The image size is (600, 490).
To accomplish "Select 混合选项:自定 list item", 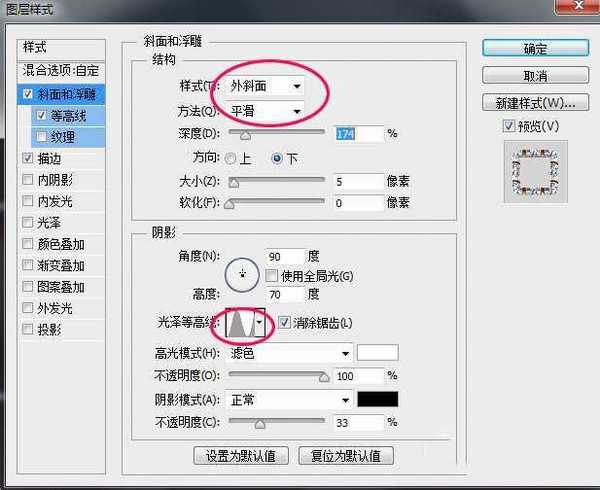I will click(x=61, y=71).
